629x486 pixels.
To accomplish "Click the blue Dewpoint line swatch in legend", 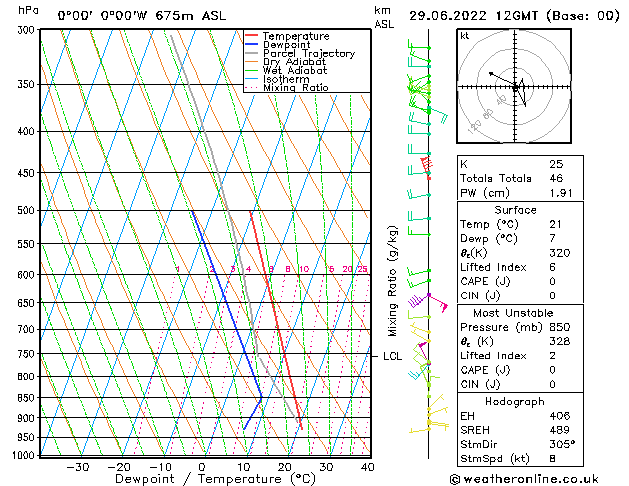I will coord(251,44).
